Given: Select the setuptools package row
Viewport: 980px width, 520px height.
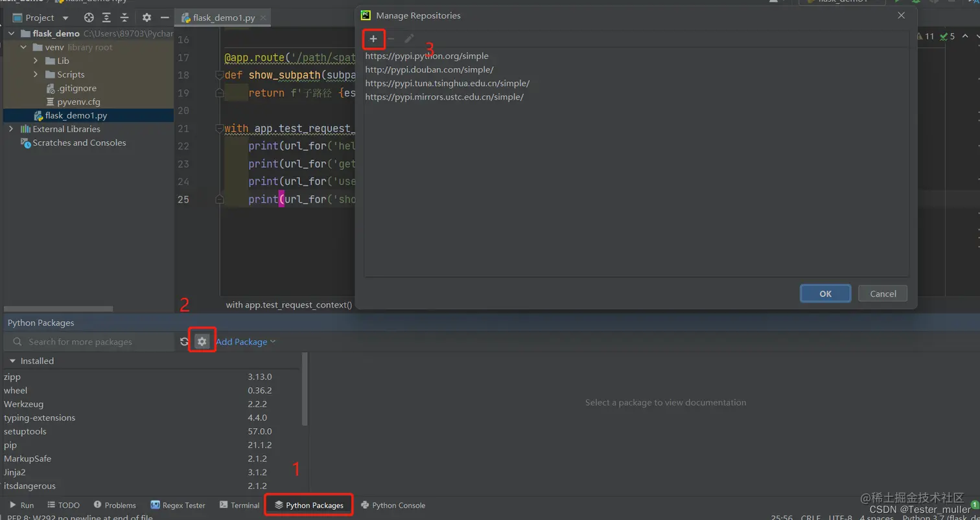Looking at the screenshot, I should pos(152,431).
